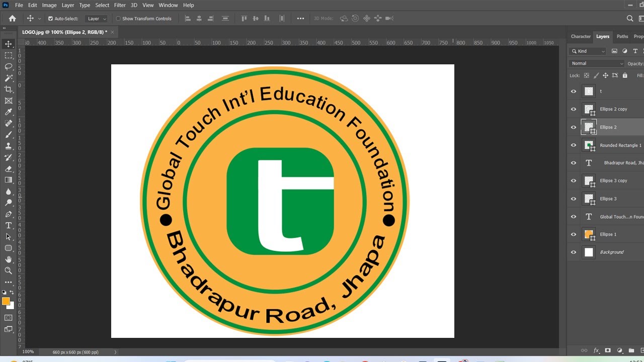Add a layer mask

point(608,350)
